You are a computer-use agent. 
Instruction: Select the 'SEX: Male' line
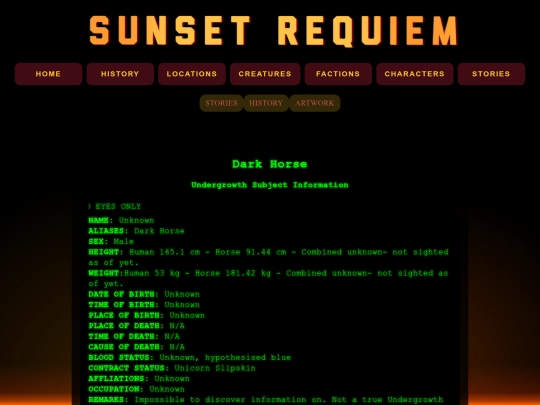pos(111,241)
